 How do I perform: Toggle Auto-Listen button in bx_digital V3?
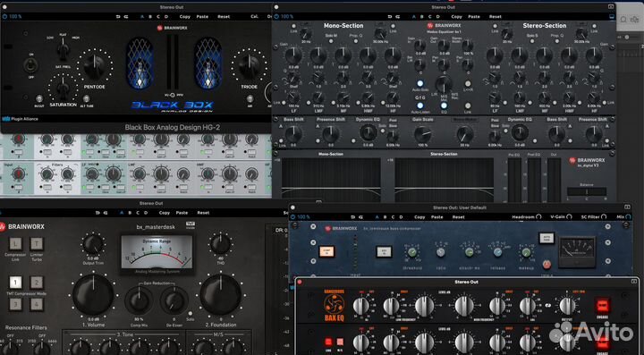[x=419, y=106]
